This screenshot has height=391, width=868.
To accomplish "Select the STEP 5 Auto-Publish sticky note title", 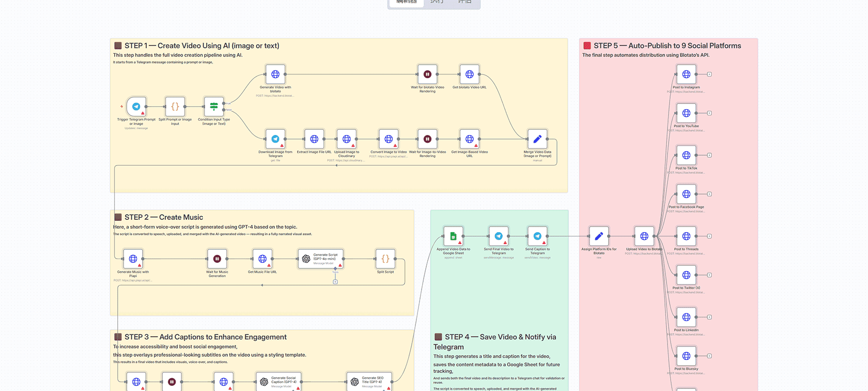I will coord(667,46).
